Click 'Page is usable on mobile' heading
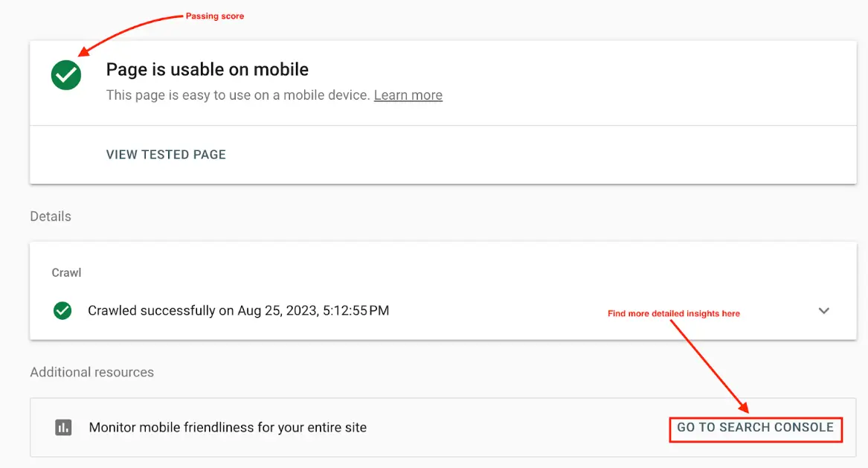The height and width of the screenshot is (468, 868). [207, 69]
